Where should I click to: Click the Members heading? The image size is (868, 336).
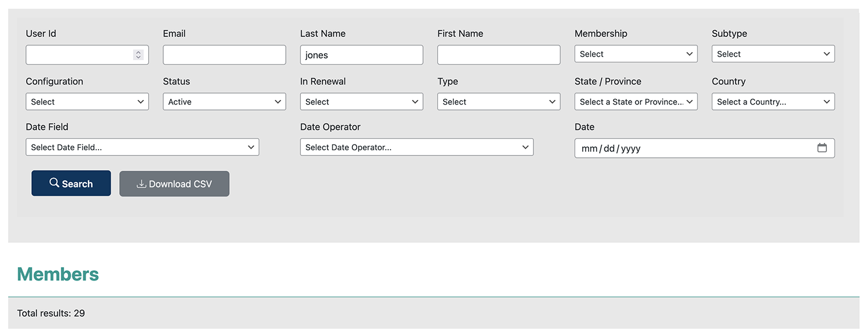point(58,274)
